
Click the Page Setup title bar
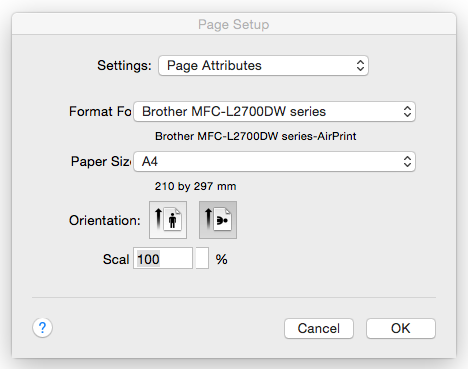click(234, 24)
